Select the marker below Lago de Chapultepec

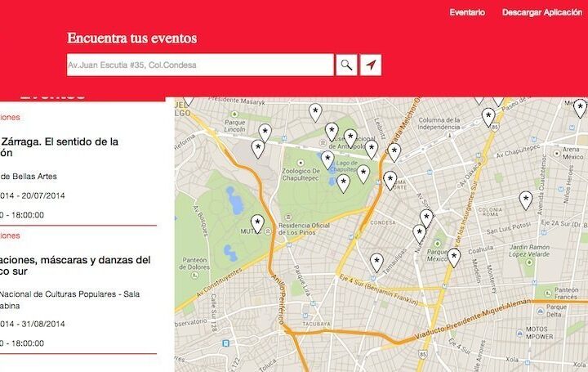343,184
